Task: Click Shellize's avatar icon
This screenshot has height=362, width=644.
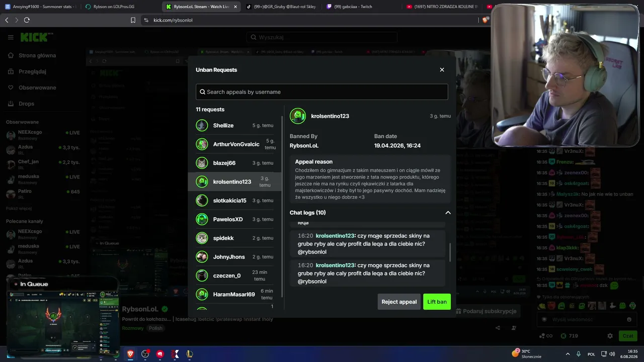Action: point(202,126)
